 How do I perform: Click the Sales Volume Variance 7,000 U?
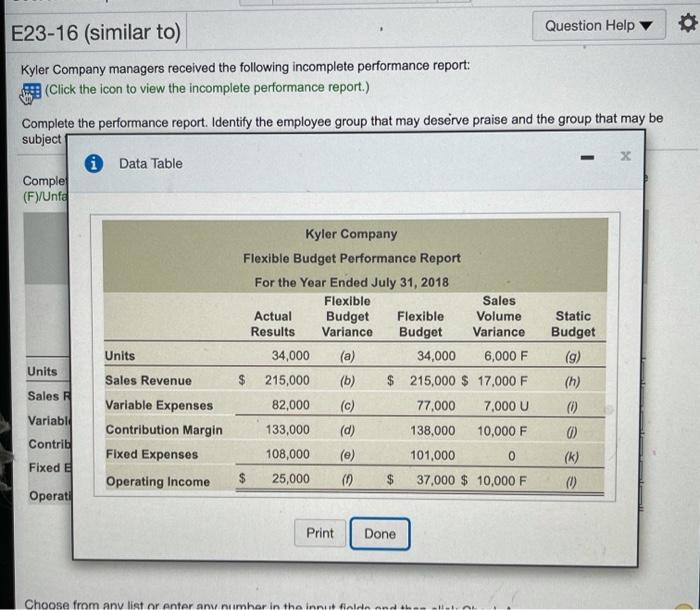(506, 406)
